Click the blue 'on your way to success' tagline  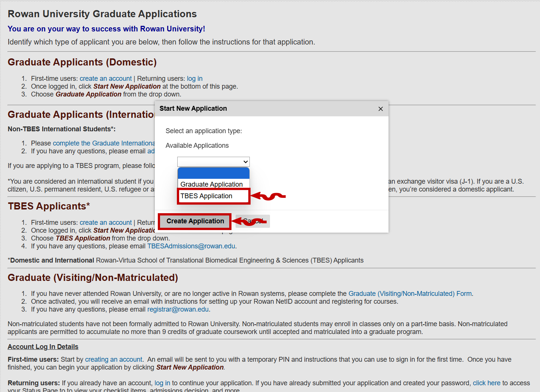(x=106, y=29)
